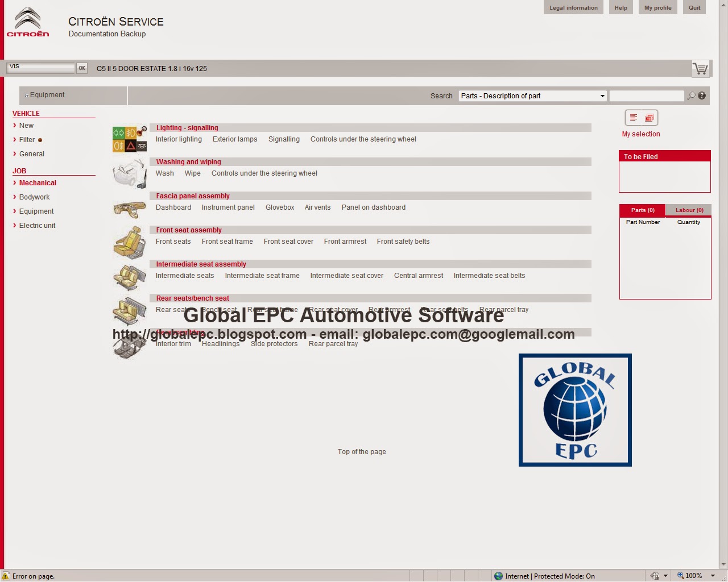The height and width of the screenshot is (582, 728).
Task: Open the Front seat cover link
Action: tap(288, 242)
